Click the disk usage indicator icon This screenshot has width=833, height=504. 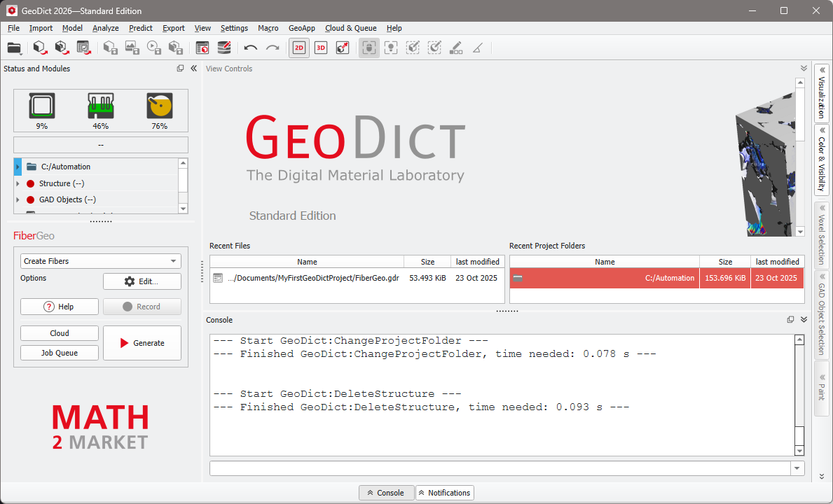[159, 106]
